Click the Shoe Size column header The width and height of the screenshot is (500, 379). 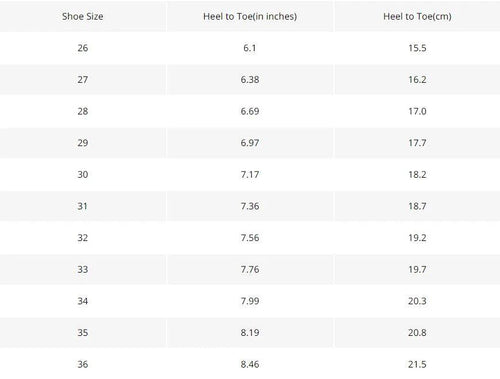[x=83, y=16]
